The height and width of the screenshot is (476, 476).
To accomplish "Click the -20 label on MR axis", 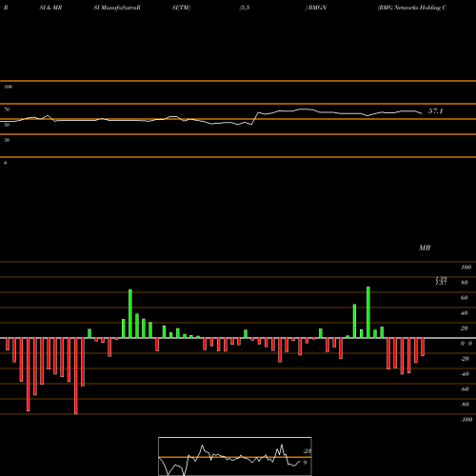I will pos(465,359).
